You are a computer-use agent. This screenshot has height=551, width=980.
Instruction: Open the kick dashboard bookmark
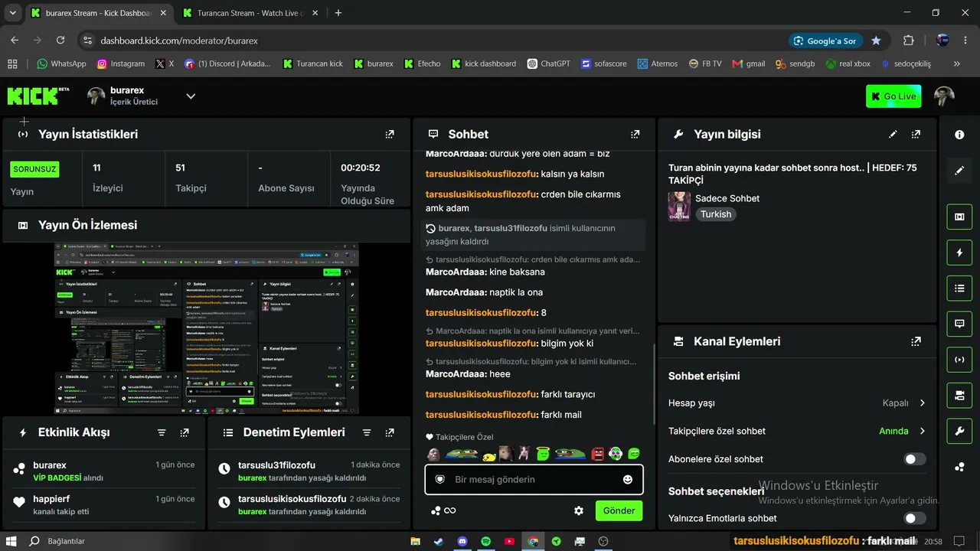(484, 64)
